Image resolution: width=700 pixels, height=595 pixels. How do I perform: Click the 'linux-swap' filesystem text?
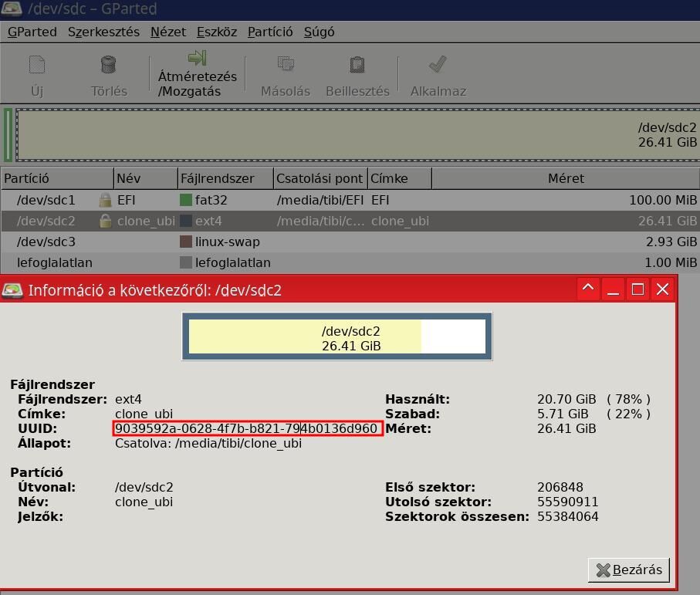(x=227, y=242)
